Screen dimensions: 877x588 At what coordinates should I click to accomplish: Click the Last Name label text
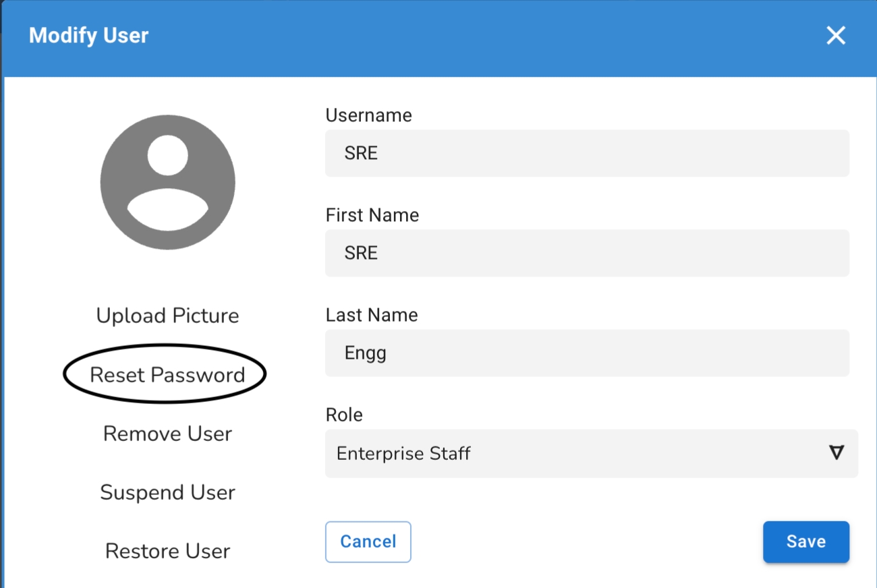click(x=371, y=315)
